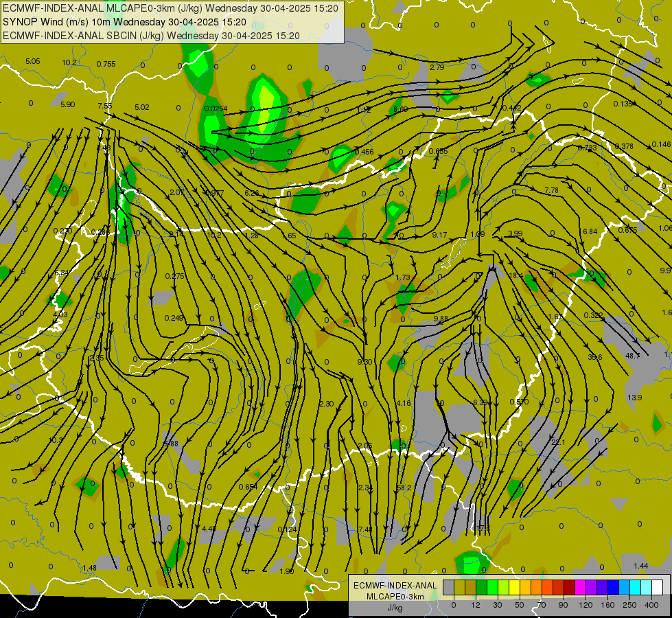This screenshot has width=672, height=618.
Task: Choose the cyan legend swatch after 250
Action: click(636, 588)
